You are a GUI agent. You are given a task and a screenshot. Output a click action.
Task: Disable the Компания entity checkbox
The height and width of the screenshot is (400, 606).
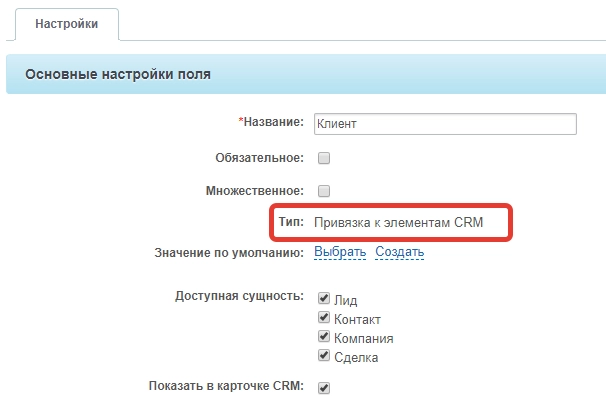tap(324, 336)
